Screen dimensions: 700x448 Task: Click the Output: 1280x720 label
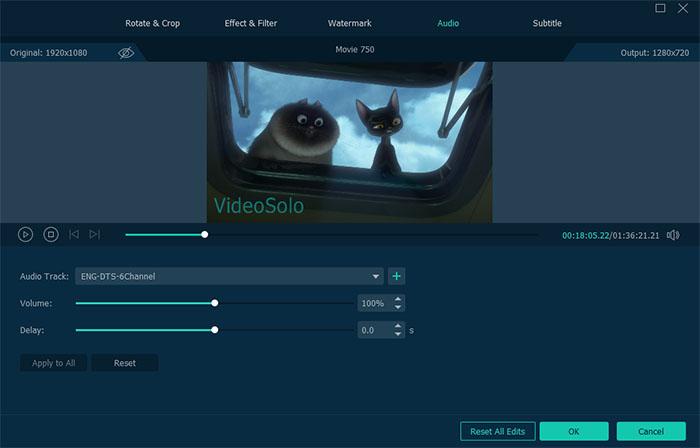click(x=654, y=53)
